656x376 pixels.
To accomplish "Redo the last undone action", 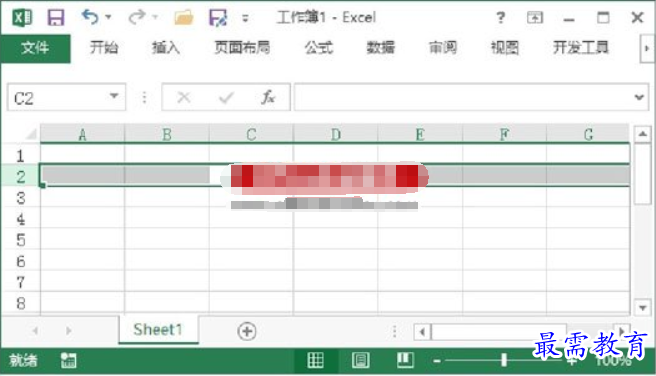I will pyautogui.click(x=137, y=17).
